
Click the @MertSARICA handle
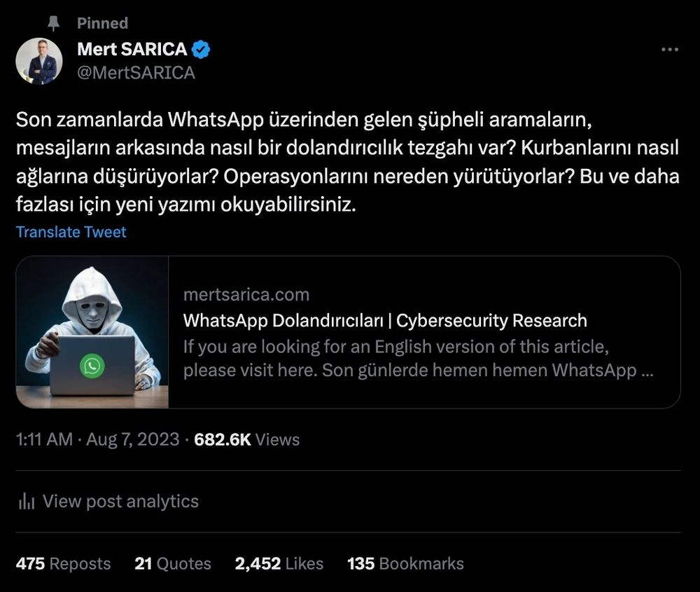136,72
